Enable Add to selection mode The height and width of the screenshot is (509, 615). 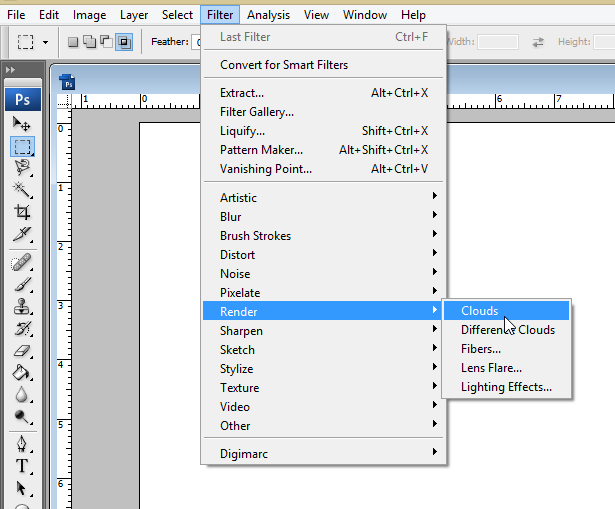pyautogui.click(x=90, y=42)
